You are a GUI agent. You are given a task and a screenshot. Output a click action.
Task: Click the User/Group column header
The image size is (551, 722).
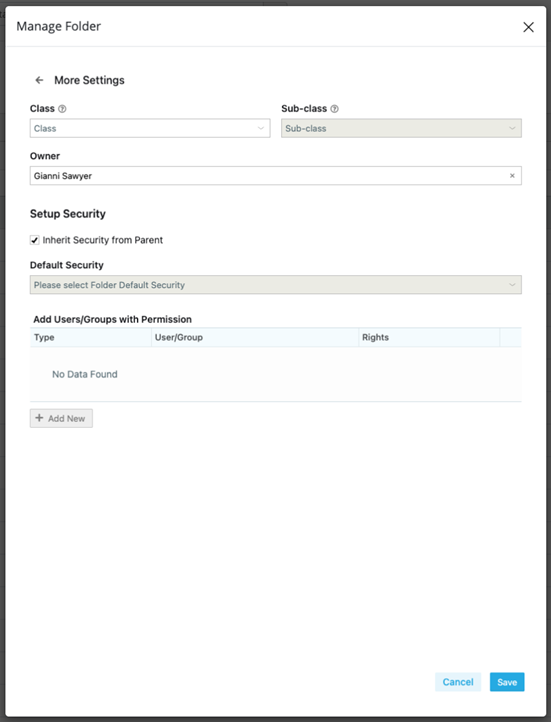[x=255, y=338]
